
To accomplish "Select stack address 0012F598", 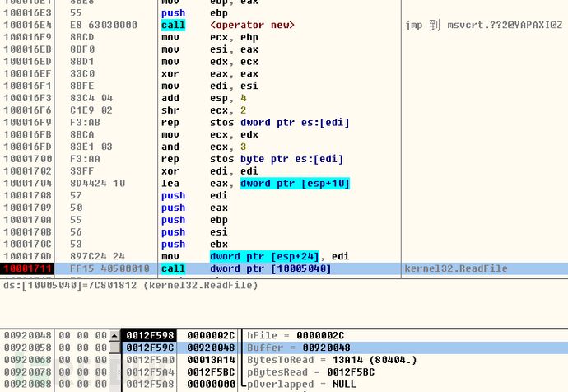I will click(150, 335).
